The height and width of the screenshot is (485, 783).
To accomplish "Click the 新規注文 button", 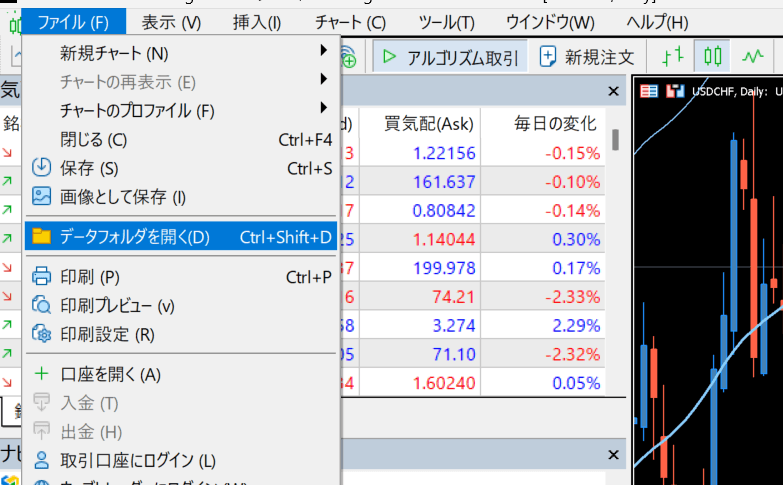I will (x=587, y=57).
